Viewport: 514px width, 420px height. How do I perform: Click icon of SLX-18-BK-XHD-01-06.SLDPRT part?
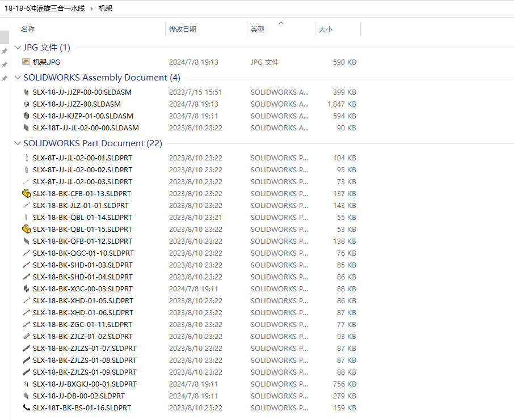(26, 312)
